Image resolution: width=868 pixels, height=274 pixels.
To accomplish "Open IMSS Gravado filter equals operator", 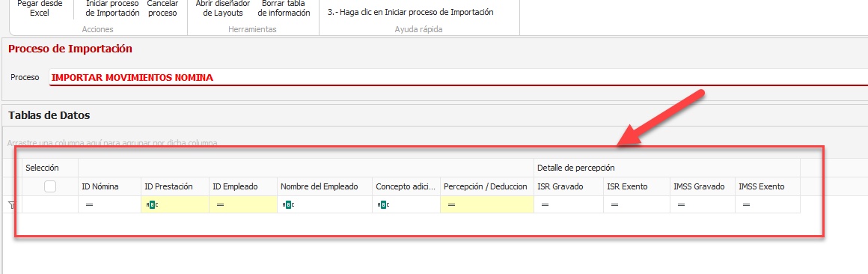I will tap(681, 205).
